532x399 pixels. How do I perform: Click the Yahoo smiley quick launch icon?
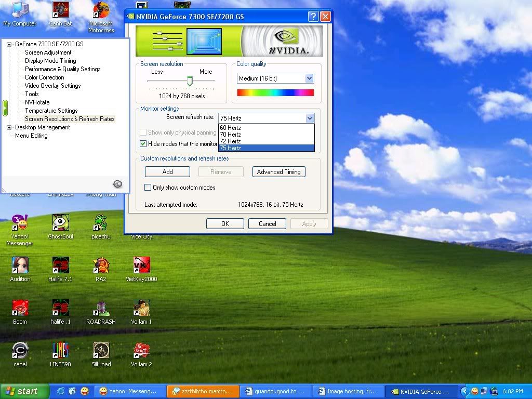coord(85,391)
